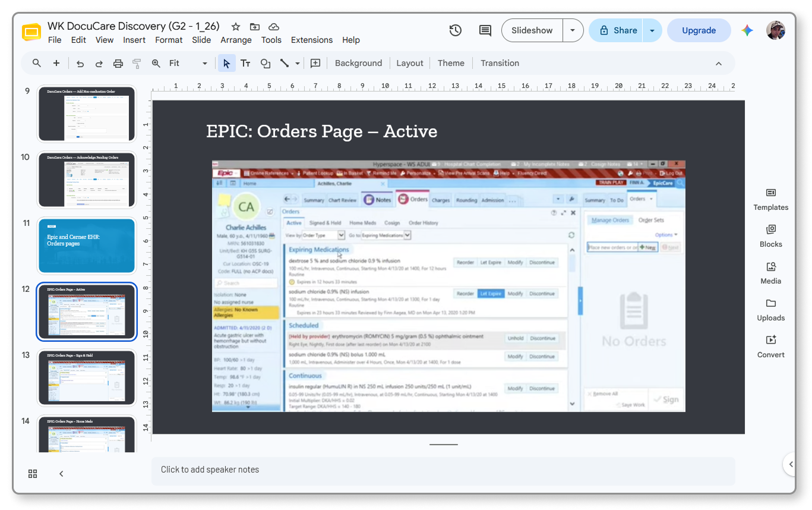Viewport: 812px width, 510px height.
Task: Redo the last action
Action: coord(99,63)
